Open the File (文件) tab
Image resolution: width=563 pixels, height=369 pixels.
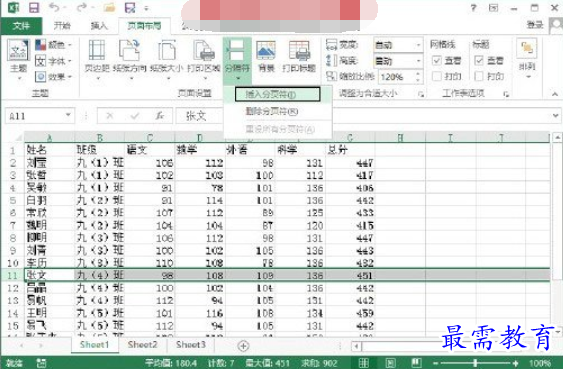[x=21, y=26]
